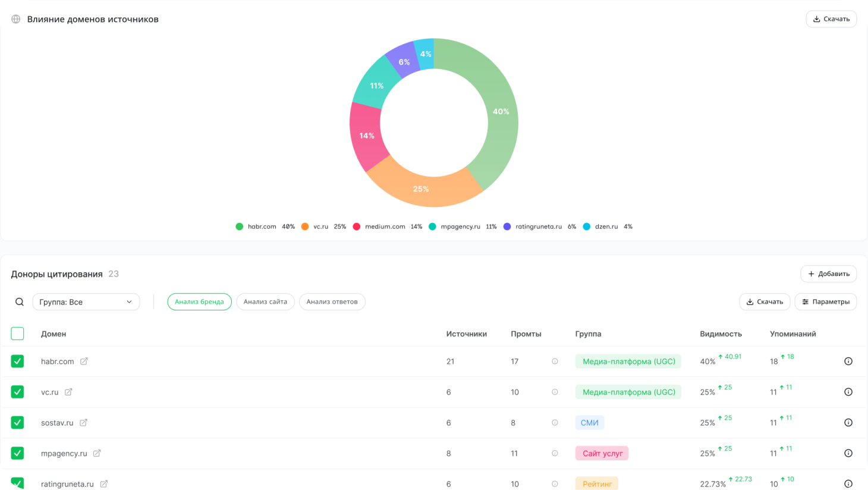Click the Сайт услуг group tag
The width and height of the screenshot is (868, 490).
coord(602,453)
